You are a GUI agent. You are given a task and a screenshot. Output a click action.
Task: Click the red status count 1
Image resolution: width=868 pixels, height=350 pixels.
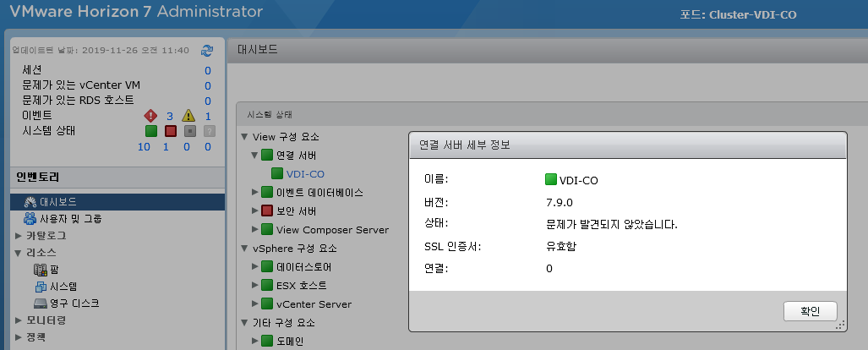(166, 147)
